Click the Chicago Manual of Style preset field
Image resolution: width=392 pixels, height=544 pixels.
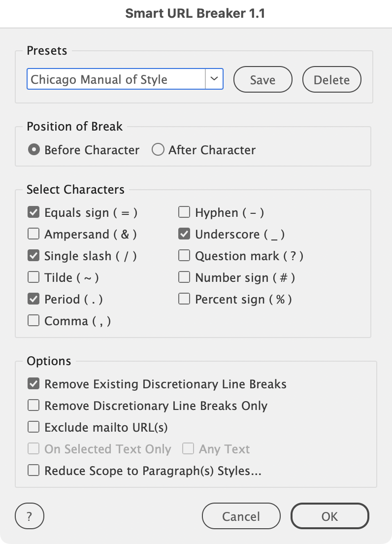[116, 79]
